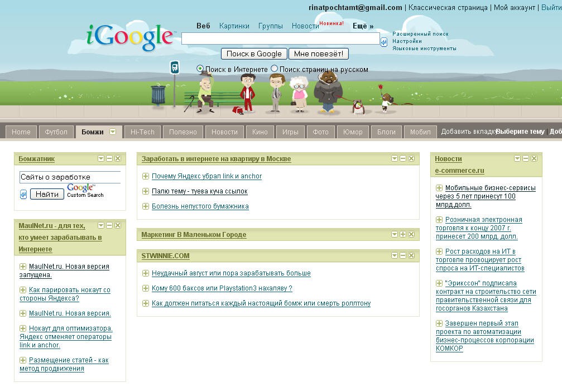Expand the Кому 600 баксов feed item
This screenshot has height=392, width=562.
(146, 288)
